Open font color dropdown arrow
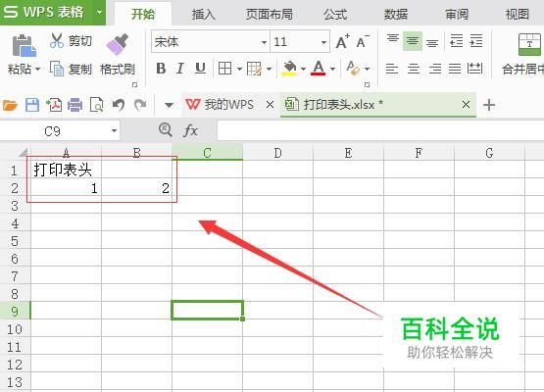The image size is (544, 392). [332, 69]
